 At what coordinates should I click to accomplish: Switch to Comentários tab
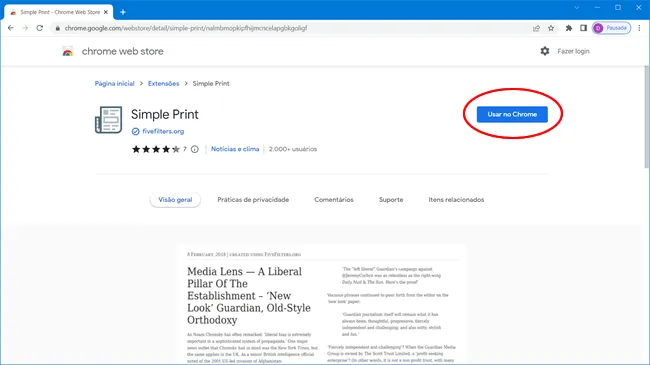[x=334, y=200]
